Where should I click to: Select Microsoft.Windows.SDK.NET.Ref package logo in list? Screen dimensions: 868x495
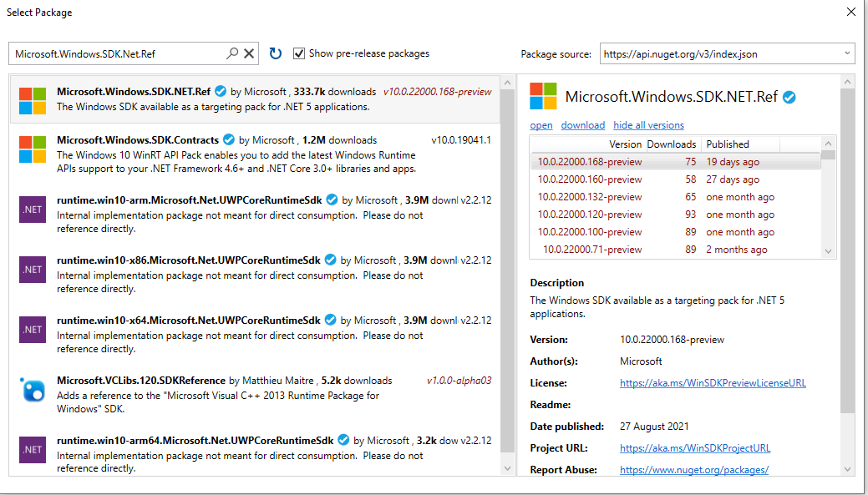tap(33, 101)
